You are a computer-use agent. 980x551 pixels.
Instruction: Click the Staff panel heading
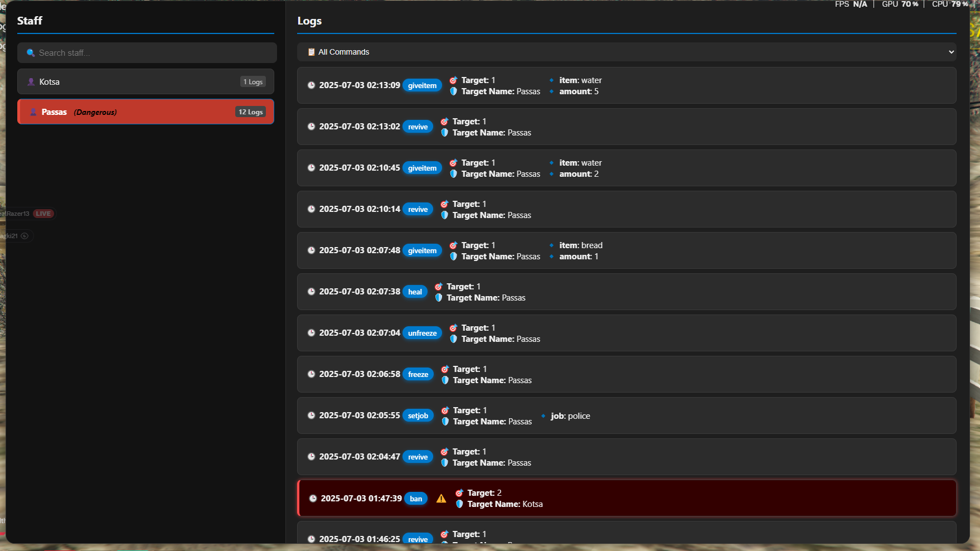click(30, 21)
